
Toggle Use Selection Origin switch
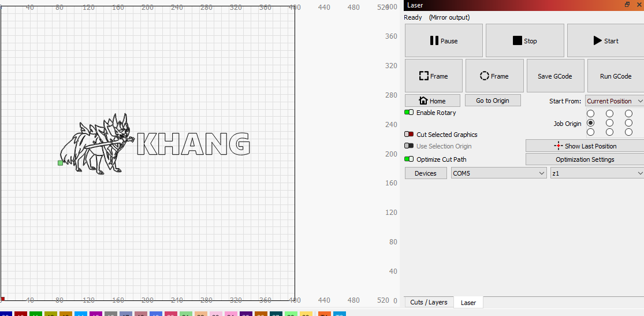click(x=409, y=146)
